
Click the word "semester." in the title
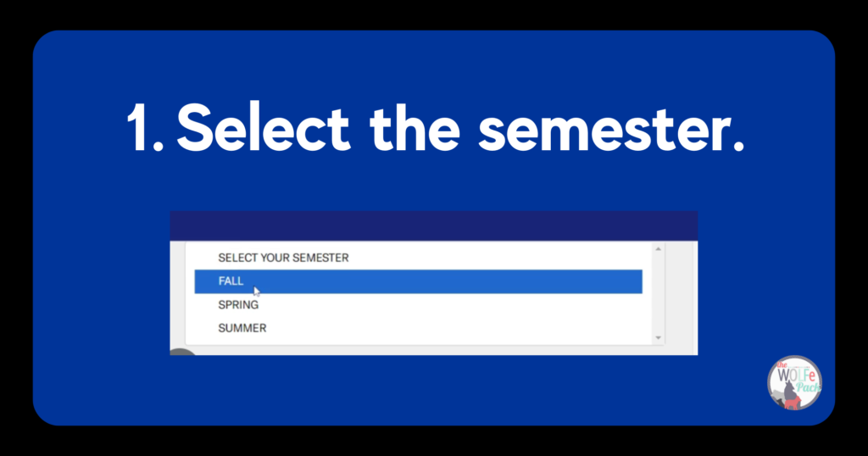click(611, 131)
